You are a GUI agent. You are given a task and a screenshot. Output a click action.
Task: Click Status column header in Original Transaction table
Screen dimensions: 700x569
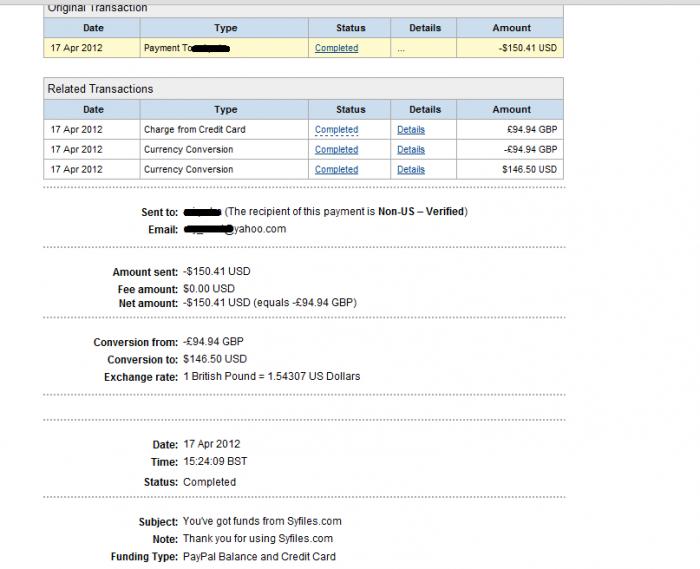coord(350,28)
